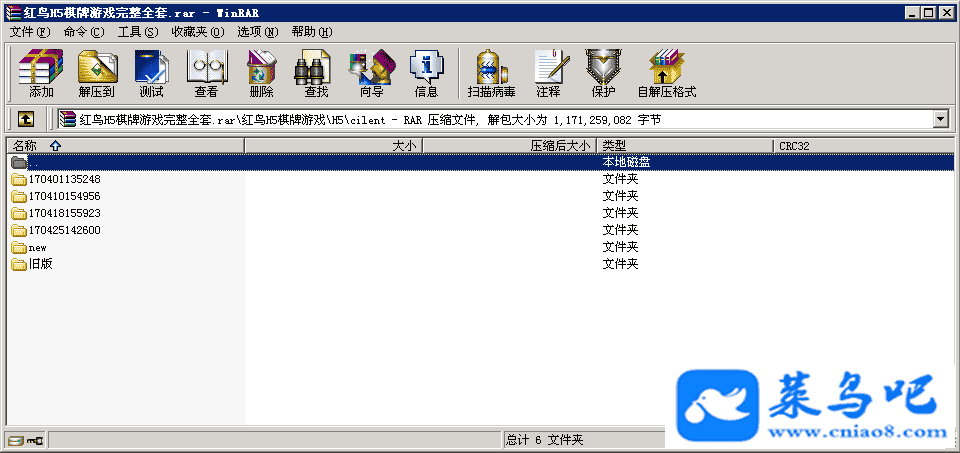Open the 收藏夹(O) menu
Screen dimensions: 960x453
coord(198,32)
